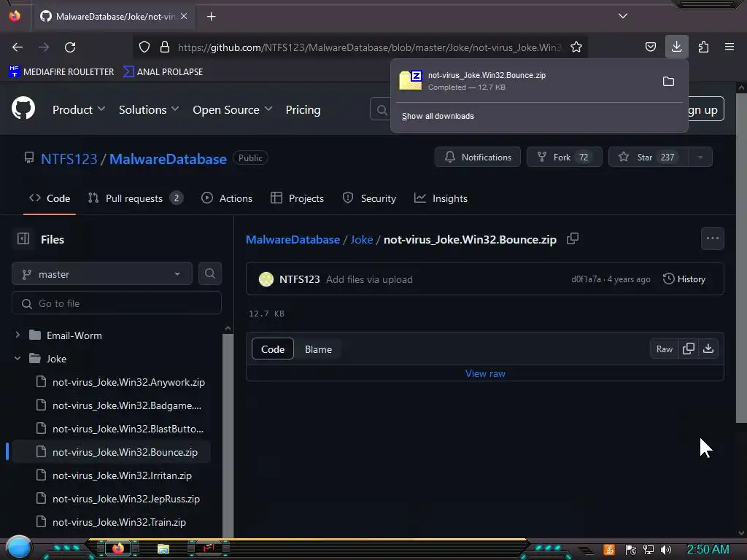Click the volume speaker tray icon
Viewport: 747px width, 560px height.
pyautogui.click(x=667, y=550)
